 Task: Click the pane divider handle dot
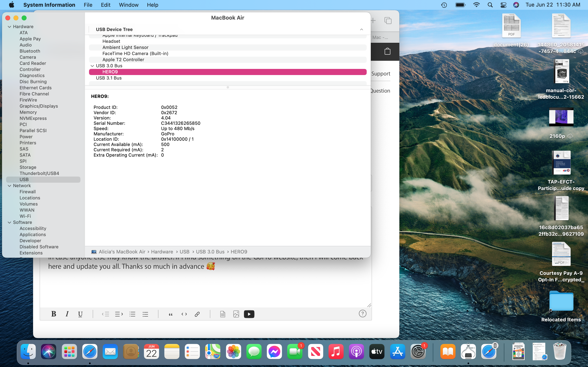point(228,87)
